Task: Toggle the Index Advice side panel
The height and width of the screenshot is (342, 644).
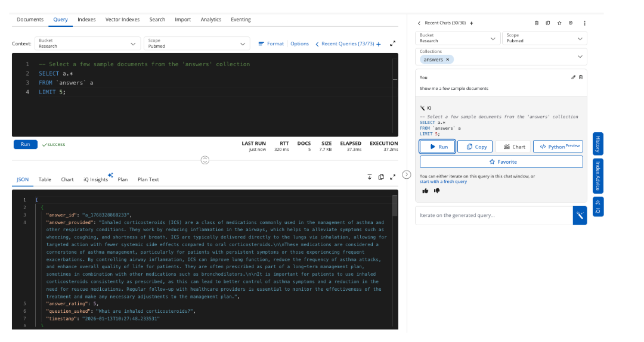Action: [597, 176]
